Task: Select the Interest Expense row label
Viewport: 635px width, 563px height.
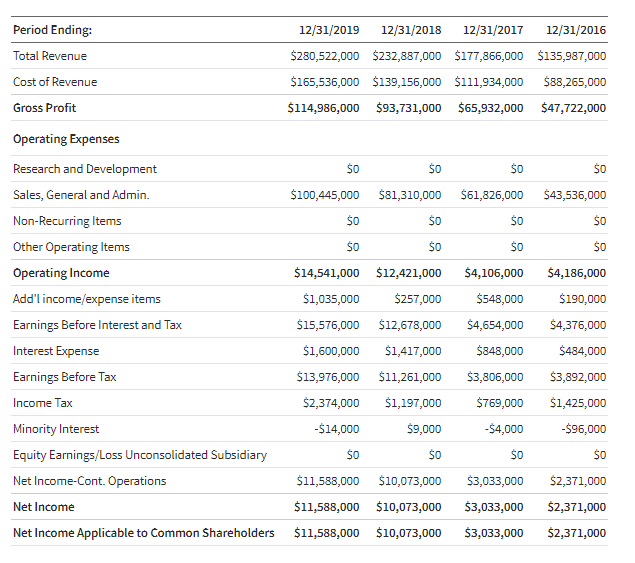Action: pyautogui.click(x=56, y=351)
